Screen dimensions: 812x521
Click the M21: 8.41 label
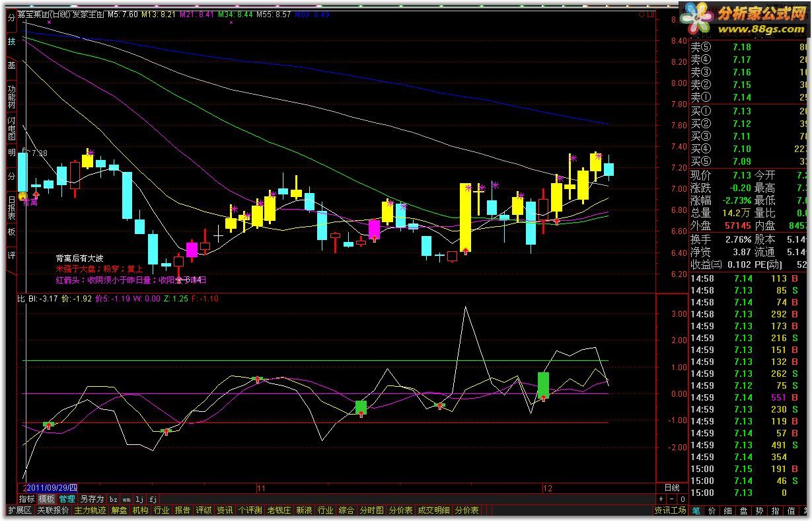pyautogui.click(x=196, y=14)
